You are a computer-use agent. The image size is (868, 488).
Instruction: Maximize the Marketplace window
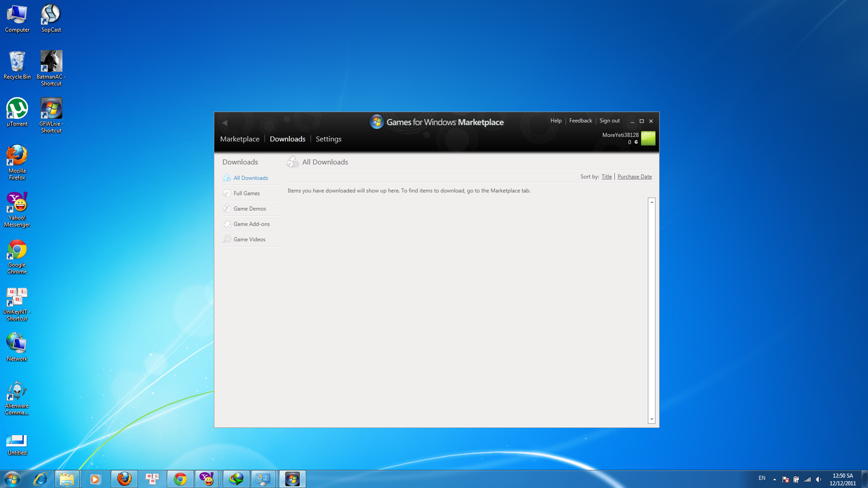[642, 121]
